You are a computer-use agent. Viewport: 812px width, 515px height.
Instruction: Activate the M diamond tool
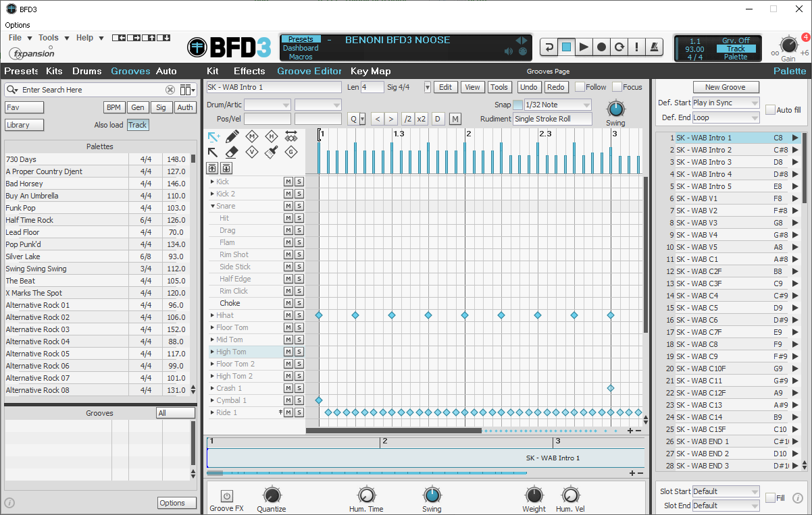click(x=252, y=136)
